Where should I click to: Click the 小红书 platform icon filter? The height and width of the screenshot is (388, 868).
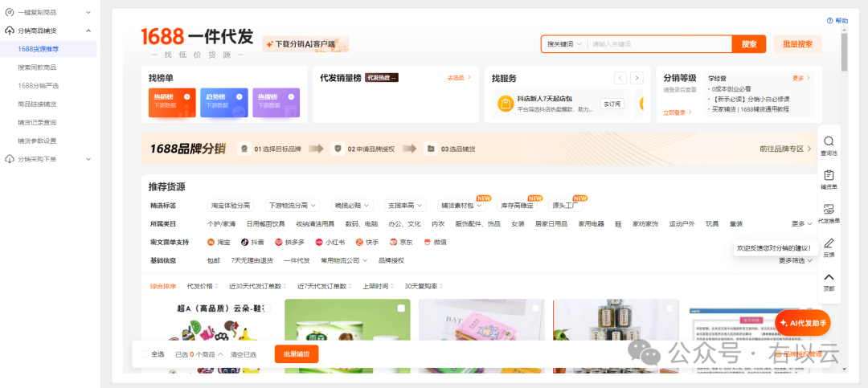click(x=319, y=242)
